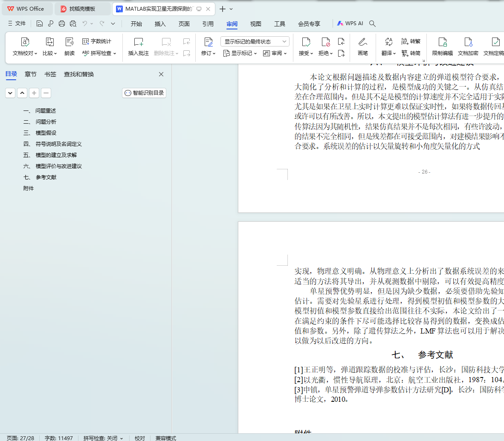Open the 限制编辑 restrict editing tool

click(x=443, y=42)
